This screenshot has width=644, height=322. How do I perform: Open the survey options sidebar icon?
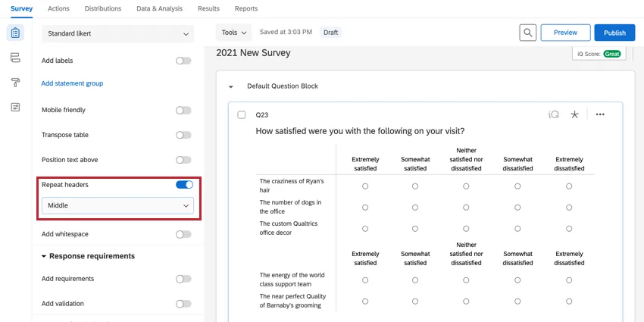click(15, 107)
